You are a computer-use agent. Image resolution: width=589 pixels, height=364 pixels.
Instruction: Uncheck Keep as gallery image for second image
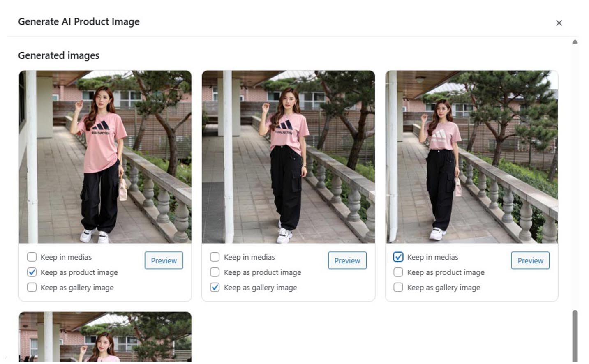point(215,288)
